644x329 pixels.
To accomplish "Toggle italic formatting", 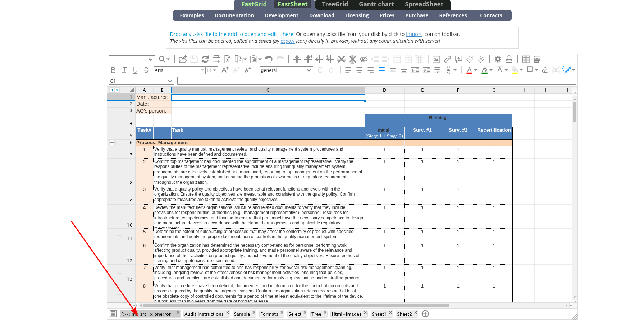I will click(124, 70).
